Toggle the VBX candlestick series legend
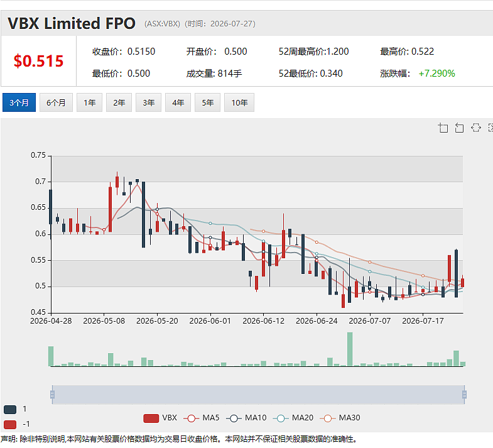This screenshot has height=448, width=493. pyautogui.click(x=160, y=418)
